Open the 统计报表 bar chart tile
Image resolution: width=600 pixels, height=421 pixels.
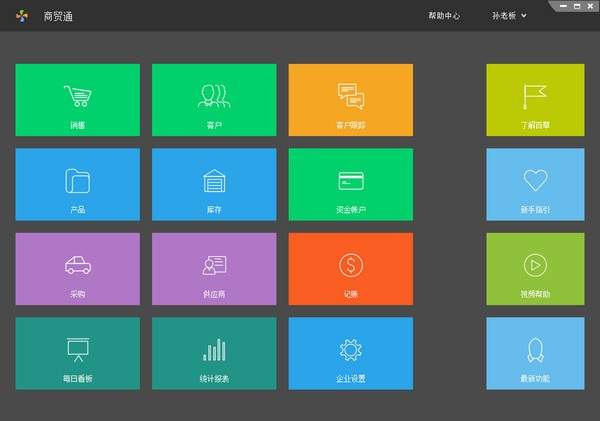214,353
